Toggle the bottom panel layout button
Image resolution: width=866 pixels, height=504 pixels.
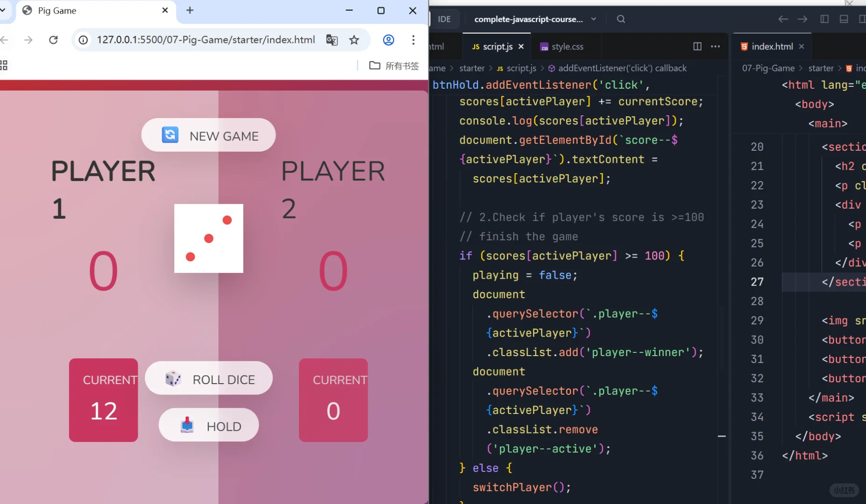point(843,19)
